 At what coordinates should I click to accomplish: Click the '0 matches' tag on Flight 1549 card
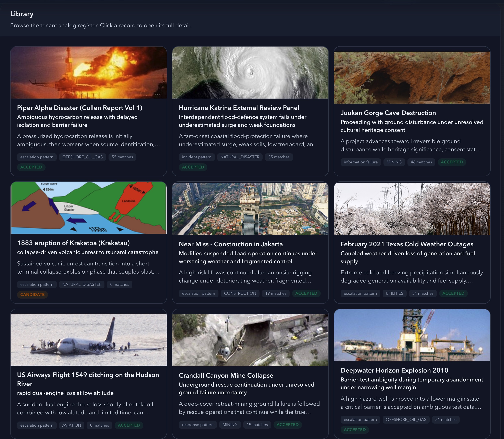pos(99,426)
